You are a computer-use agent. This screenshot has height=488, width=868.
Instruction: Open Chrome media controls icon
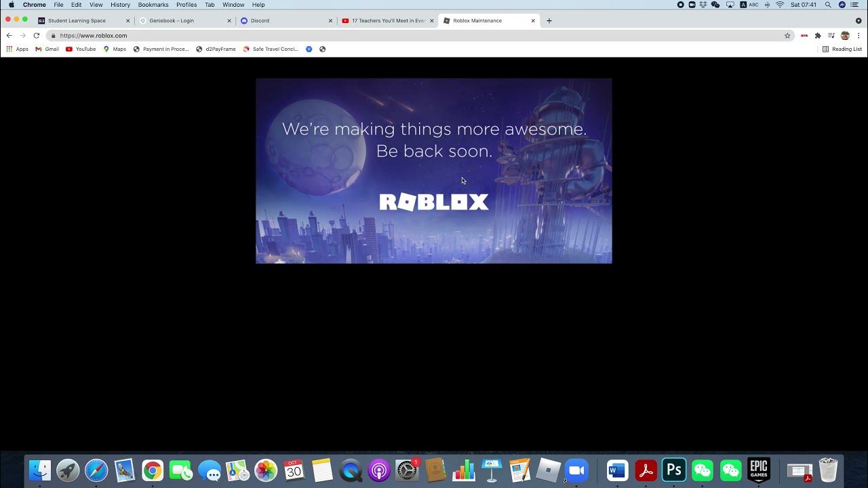click(831, 35)
